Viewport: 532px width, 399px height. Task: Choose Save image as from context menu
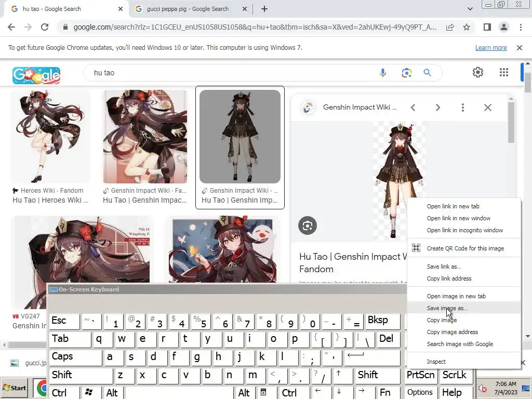pos(447,308)
